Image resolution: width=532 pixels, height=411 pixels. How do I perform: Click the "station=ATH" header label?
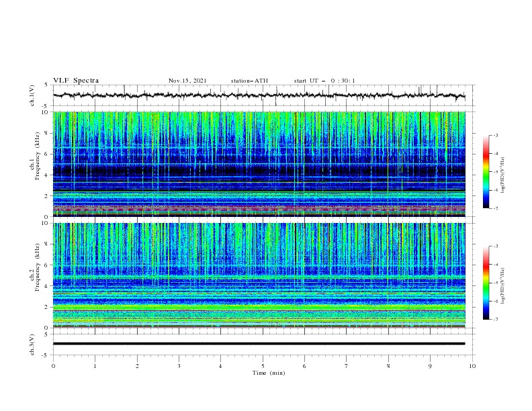click(249, 81)
